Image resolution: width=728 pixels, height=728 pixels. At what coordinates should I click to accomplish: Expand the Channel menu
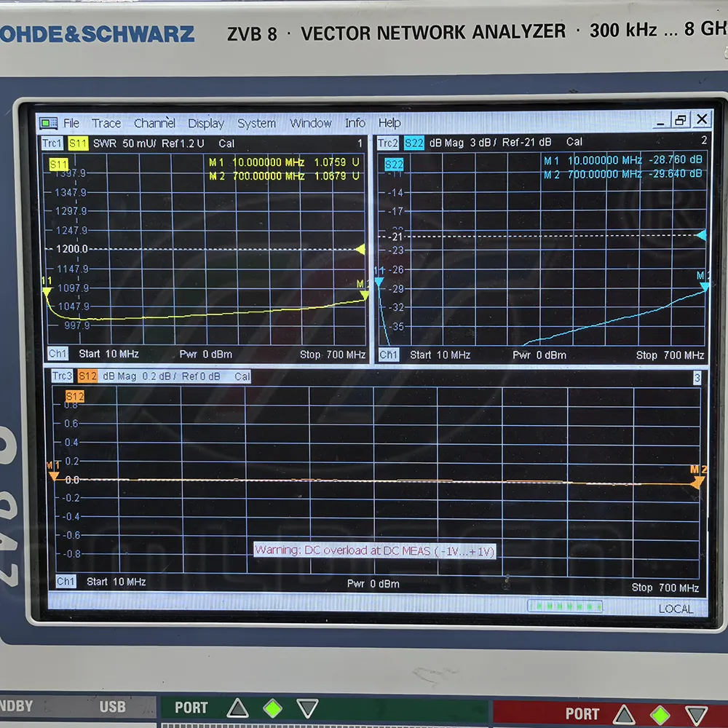tap(154, 123)
